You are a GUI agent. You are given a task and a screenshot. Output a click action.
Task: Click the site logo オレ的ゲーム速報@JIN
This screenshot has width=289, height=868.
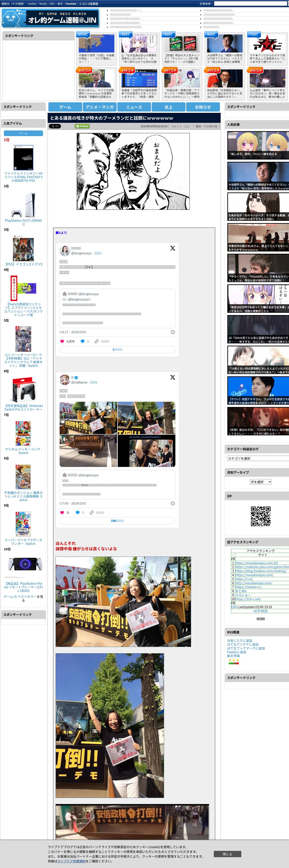(50, 18)
